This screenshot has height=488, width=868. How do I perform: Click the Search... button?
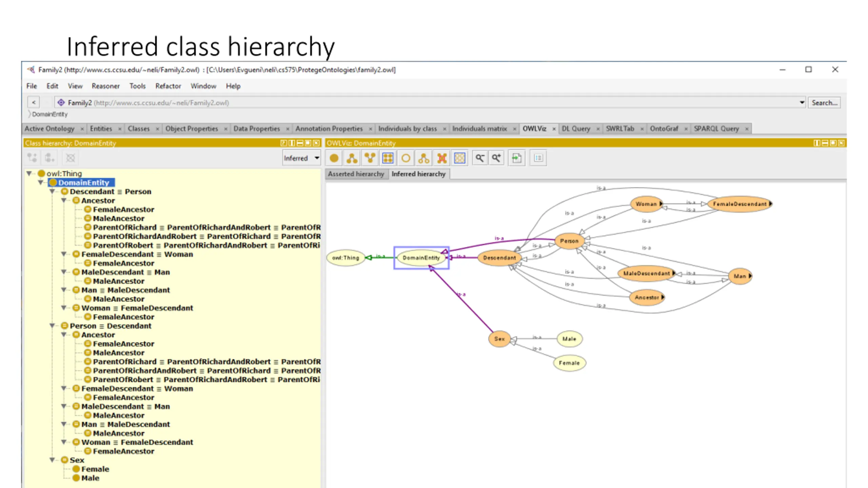click(x=824, y=103)
